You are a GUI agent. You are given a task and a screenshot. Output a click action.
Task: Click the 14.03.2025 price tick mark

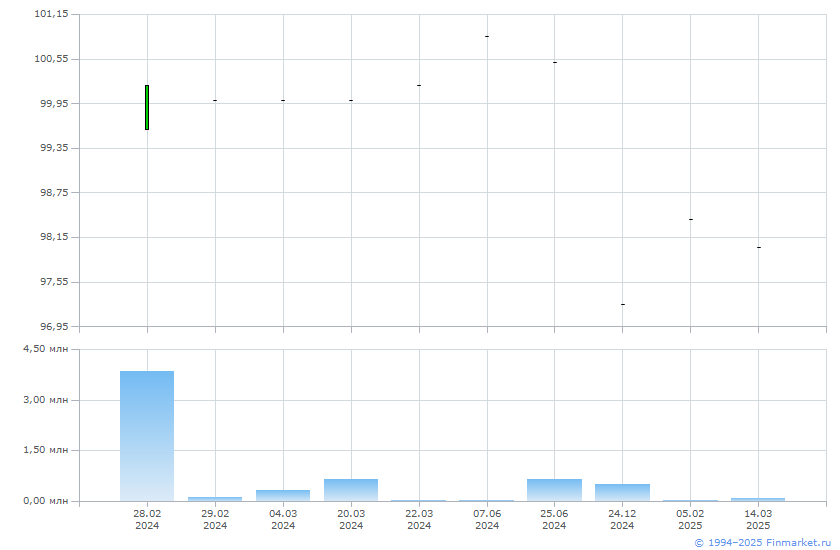pyautogui.click(x=759, y=247)
